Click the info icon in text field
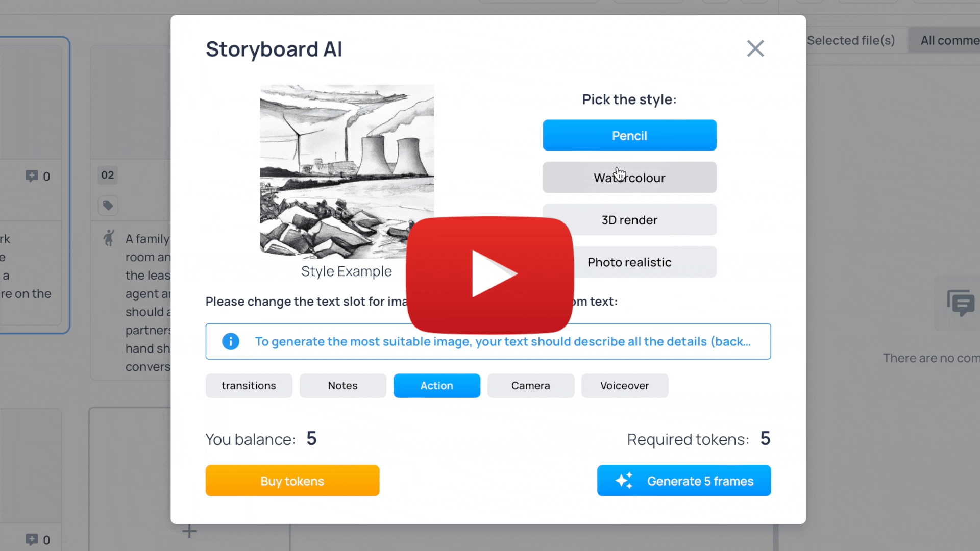Viewport: 980px width, 551px height. click(230, 342)
